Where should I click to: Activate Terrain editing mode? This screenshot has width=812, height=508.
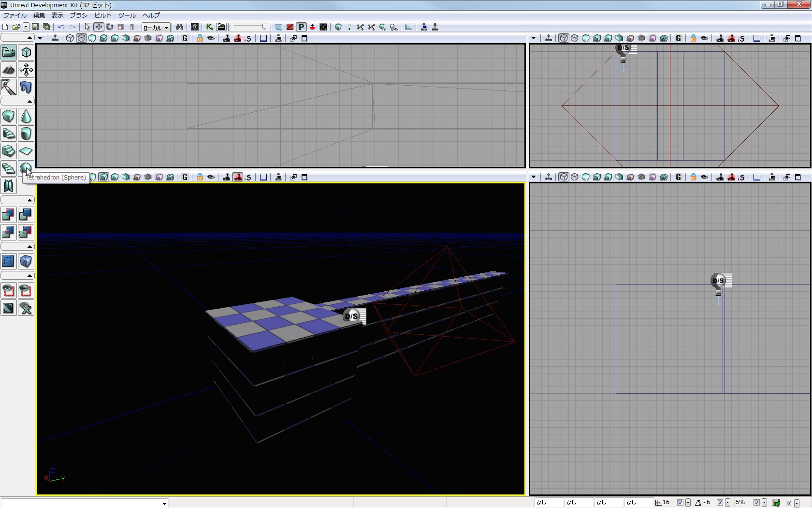pyautogui.click(x=9, y=70)
